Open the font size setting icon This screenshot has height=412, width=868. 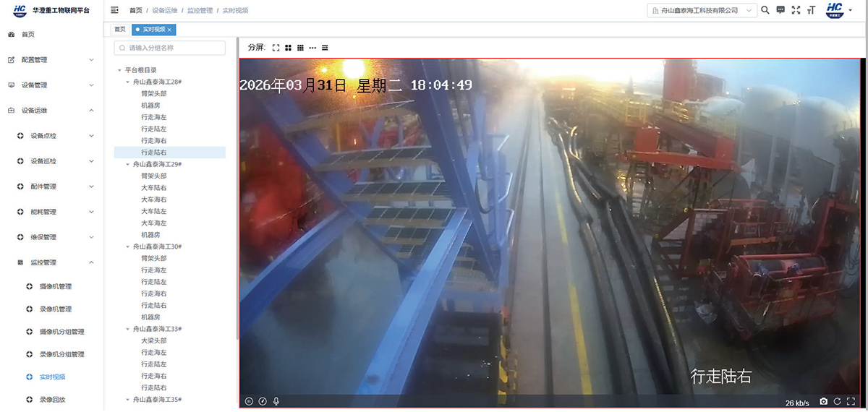(812, 10)
